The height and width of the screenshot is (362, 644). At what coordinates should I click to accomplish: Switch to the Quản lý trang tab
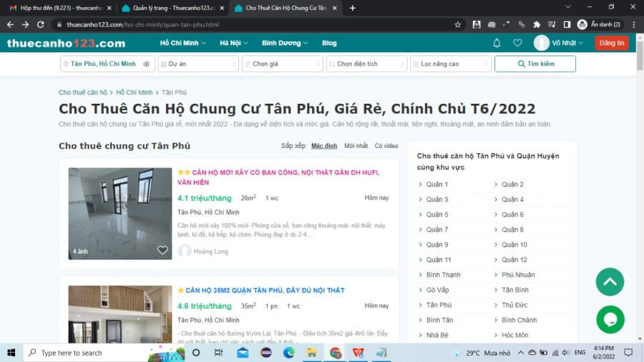coord(171,8)
